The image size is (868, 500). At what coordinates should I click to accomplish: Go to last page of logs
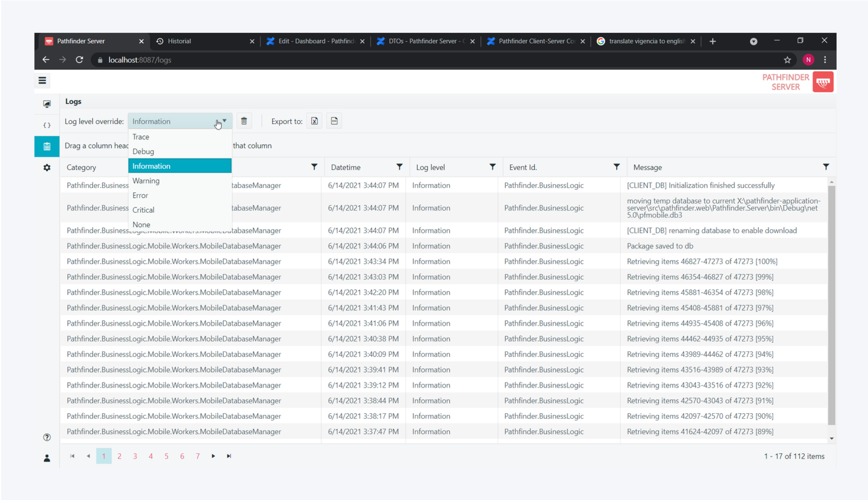[229, 456]
